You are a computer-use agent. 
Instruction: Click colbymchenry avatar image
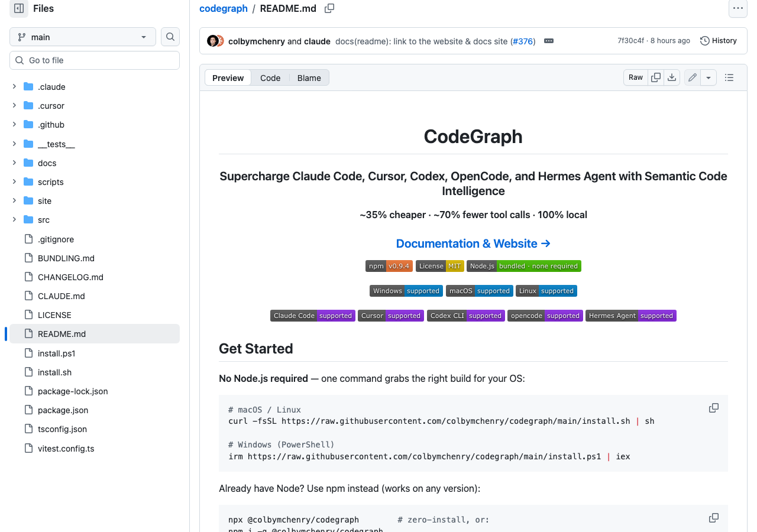point(212,41)
